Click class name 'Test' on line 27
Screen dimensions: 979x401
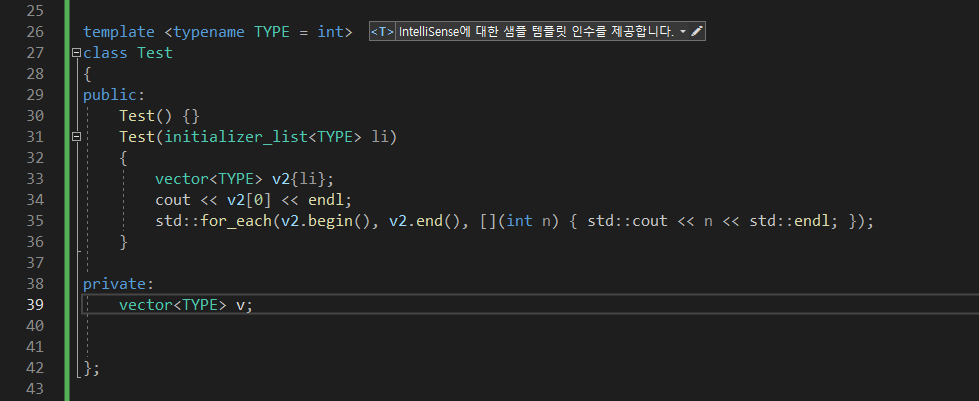(x=155, y=53)
